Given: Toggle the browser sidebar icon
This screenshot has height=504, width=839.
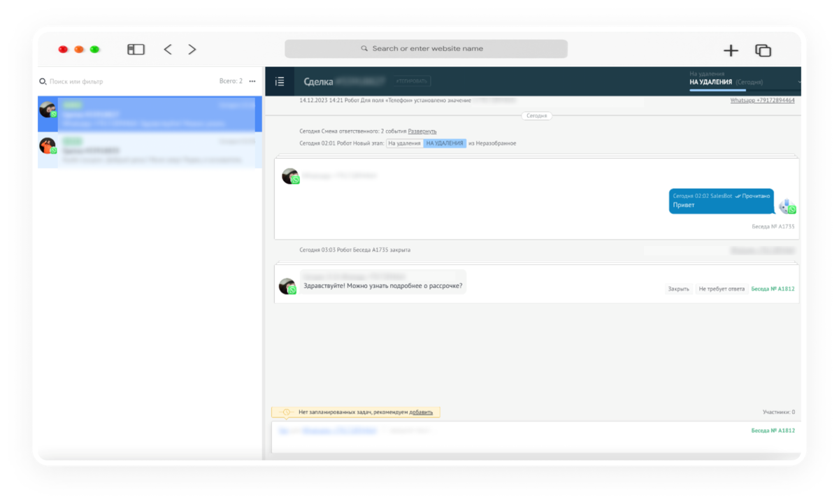Looking at the screenshot, I should coord(136,50).
